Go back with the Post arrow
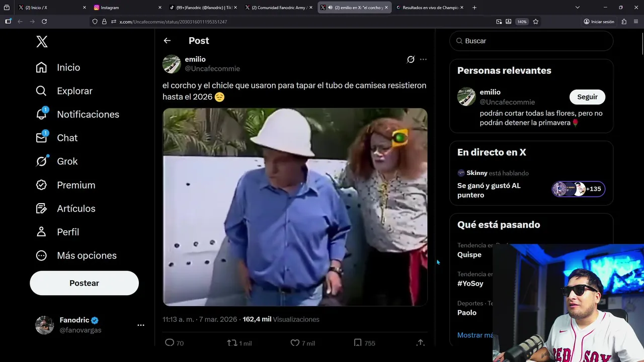 [x=167, y=41]
